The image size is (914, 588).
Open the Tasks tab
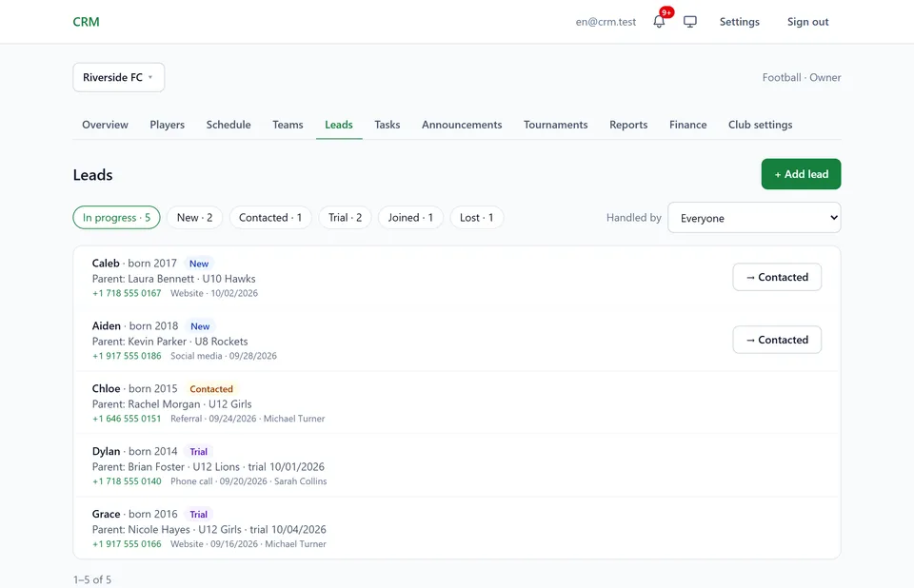[387, 125]
